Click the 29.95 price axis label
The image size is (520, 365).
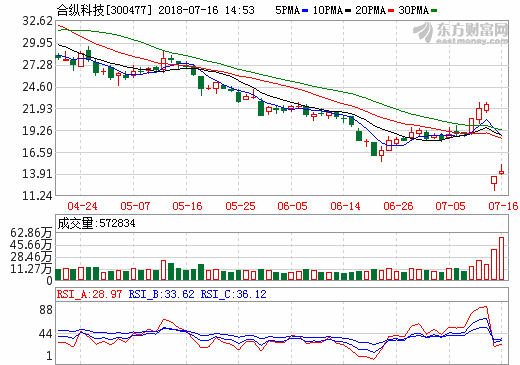[38, 43]
